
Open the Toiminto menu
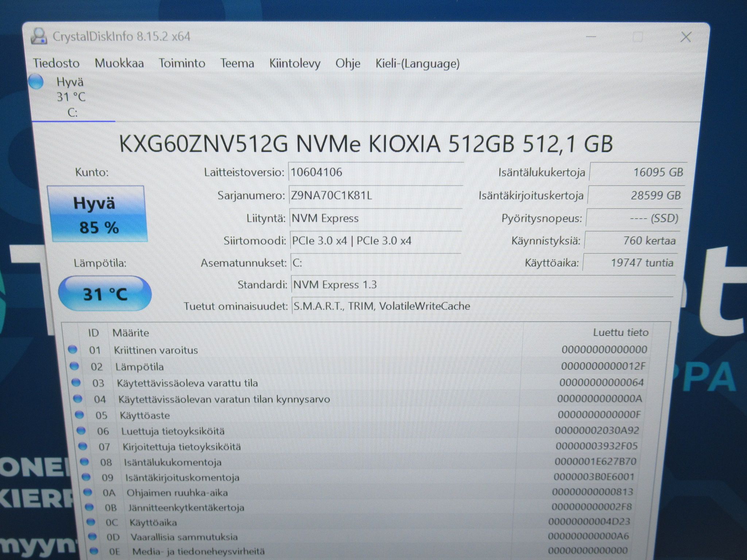(x=182, y=63)
